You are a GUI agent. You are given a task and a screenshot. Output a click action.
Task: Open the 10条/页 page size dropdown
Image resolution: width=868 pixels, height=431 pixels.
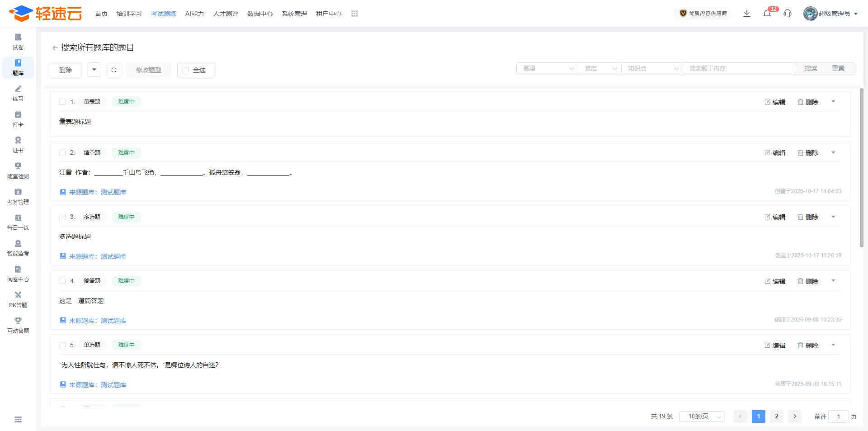(x=702, y=417)
